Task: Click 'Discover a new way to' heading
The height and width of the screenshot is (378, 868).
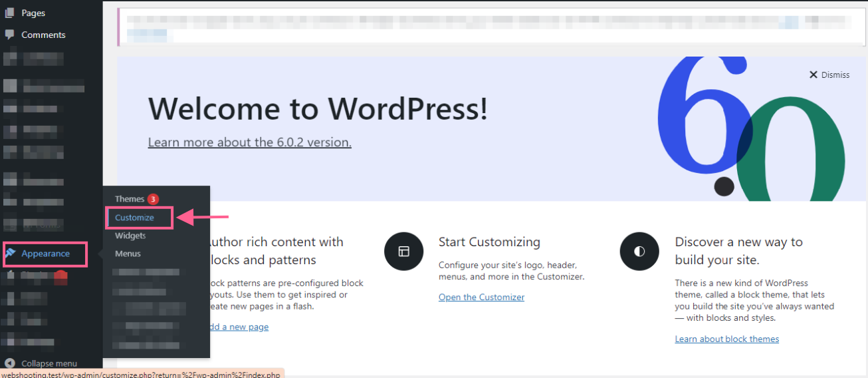Action: [739, 242]
